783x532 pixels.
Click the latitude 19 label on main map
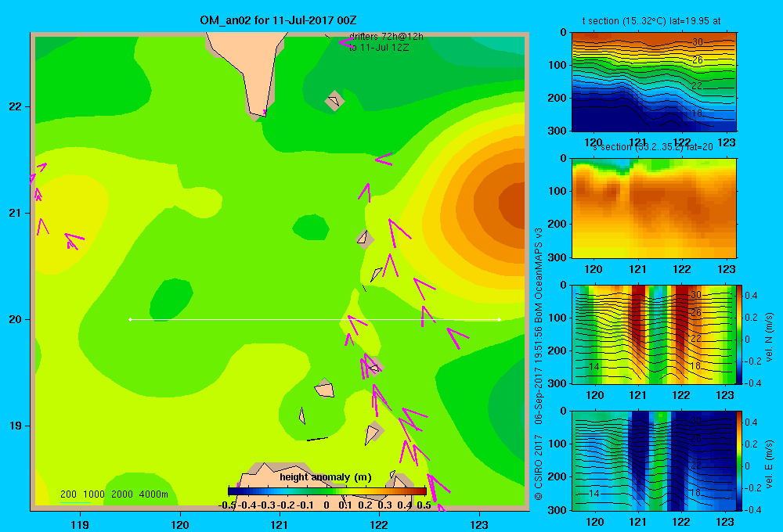click(x=16, y=426)
